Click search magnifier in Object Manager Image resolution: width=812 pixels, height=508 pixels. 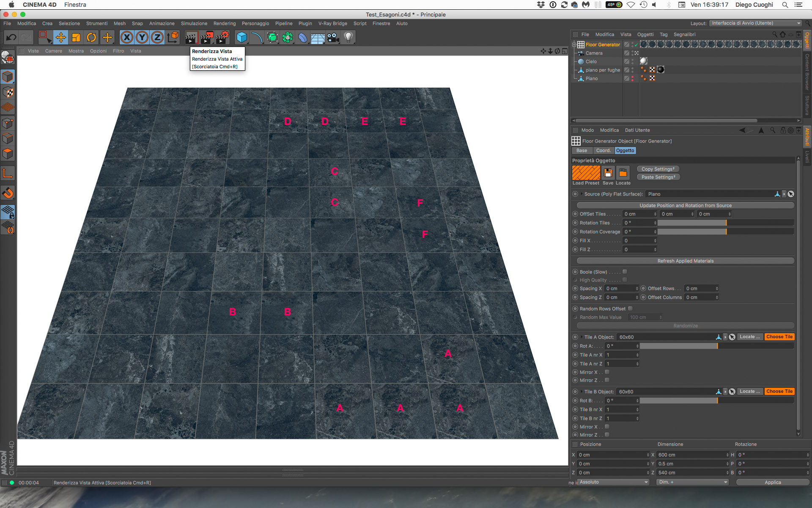click(x=775, y=34)
